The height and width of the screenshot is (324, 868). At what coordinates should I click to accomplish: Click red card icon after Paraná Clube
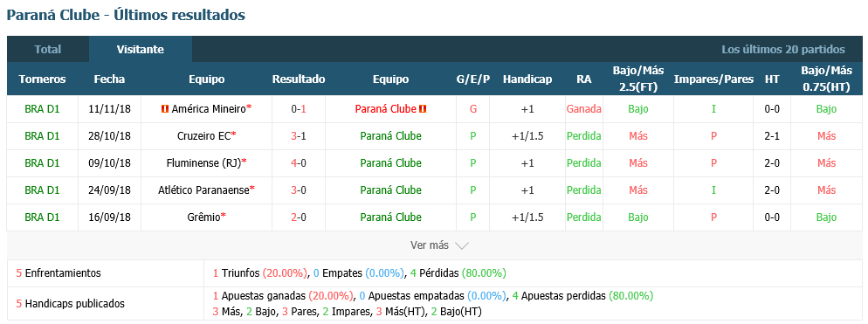[423, 109]
